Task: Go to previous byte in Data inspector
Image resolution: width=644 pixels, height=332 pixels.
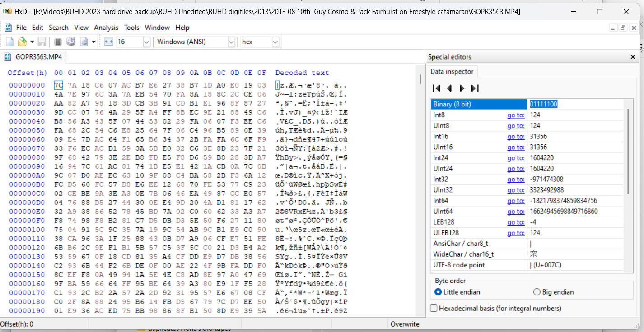Action: 449,88
